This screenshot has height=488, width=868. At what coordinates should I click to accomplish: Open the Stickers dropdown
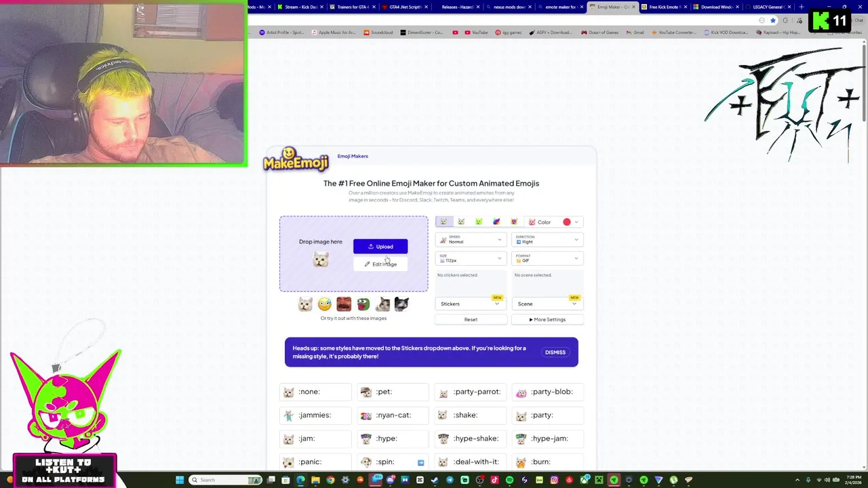click(x=471, y=304)
